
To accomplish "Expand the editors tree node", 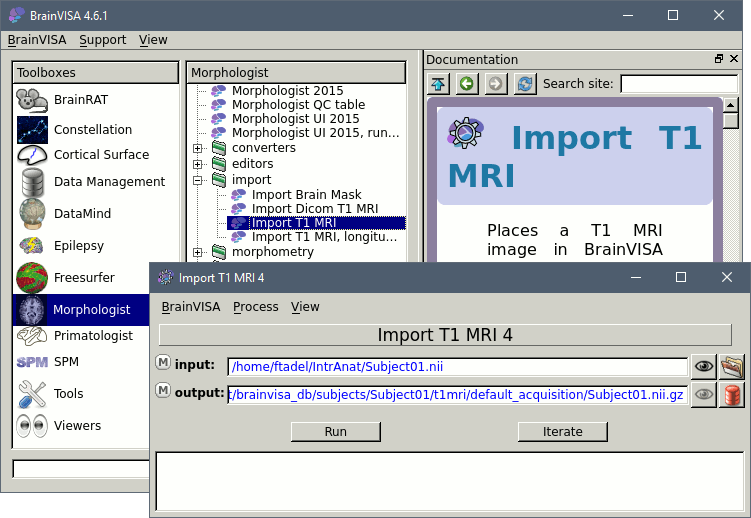I will point(198,164).
